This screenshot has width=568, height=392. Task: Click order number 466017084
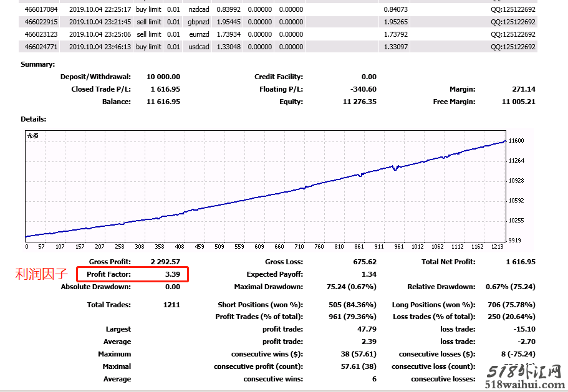(41, 9)
